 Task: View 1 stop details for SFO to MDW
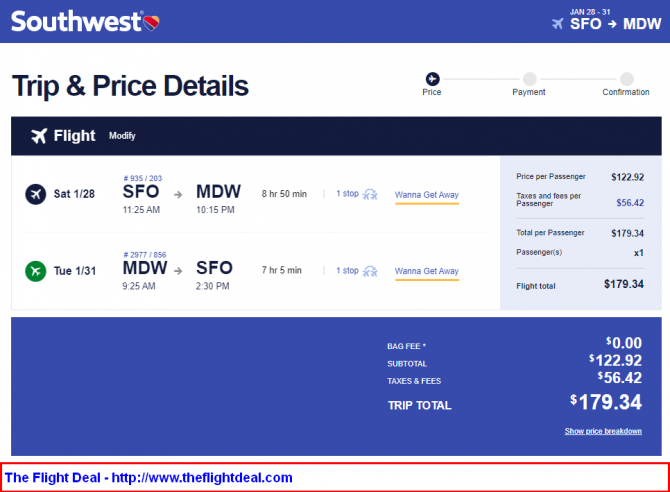tap(347, 194)
